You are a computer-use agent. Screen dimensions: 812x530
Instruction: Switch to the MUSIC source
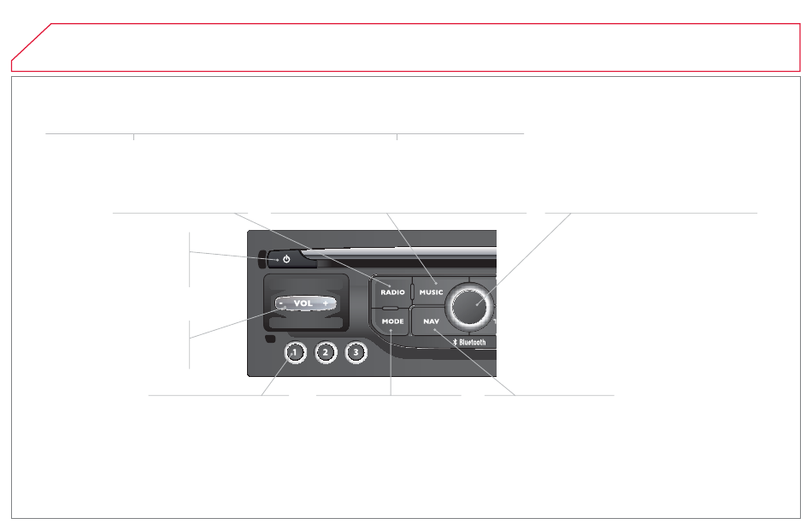pyautogui.click(x=431, y=292)
